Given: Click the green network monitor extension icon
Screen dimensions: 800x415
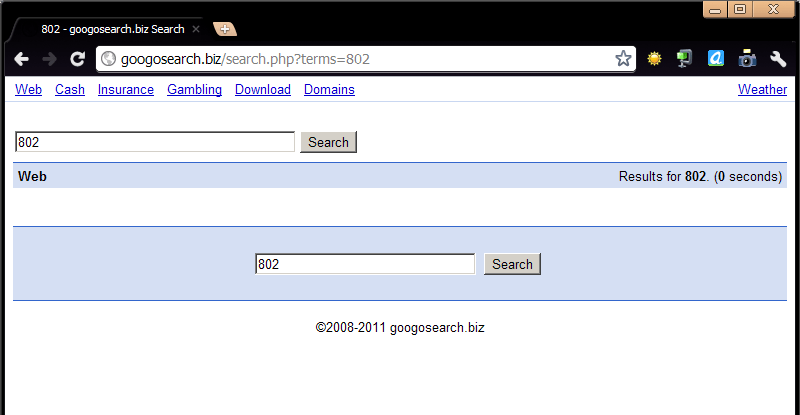Looking at the screenshot, I should coord(685,59).
